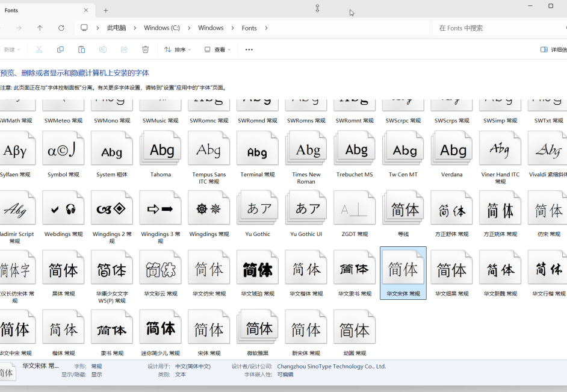This screenshot has height=392, width=567.
Task: Select the 华文彩云 font
Action: [161, 274]
